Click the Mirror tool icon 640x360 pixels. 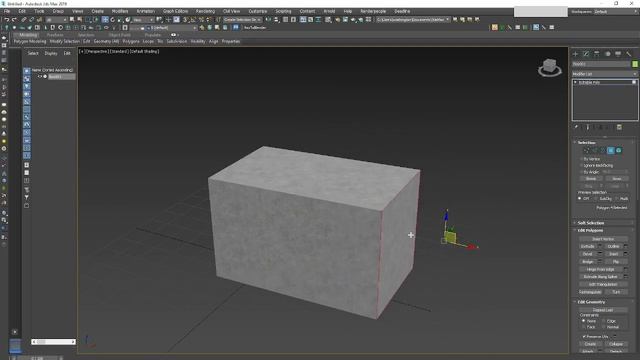click(x=268, y=20)
